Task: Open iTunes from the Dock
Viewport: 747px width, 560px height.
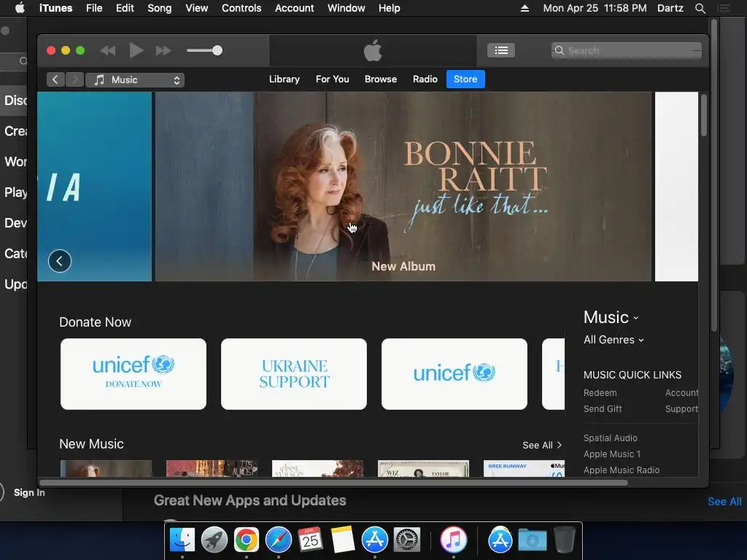Action: click(x=453, y=540)
